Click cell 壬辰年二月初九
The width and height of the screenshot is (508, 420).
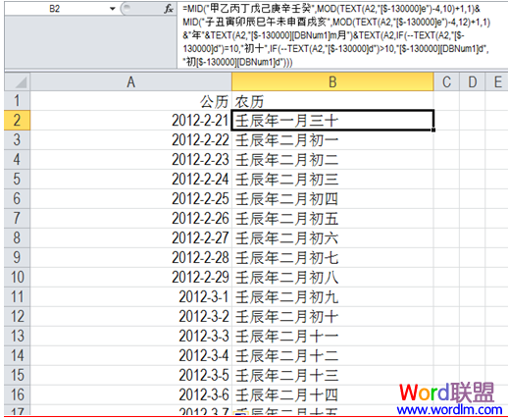point(332,297)
